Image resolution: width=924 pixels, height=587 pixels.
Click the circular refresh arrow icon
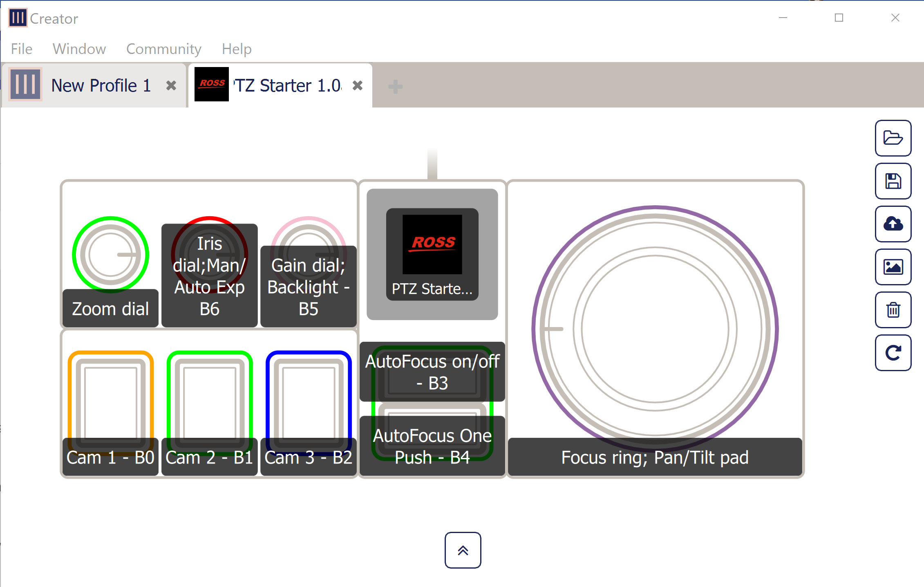click(x=893, y=353)
